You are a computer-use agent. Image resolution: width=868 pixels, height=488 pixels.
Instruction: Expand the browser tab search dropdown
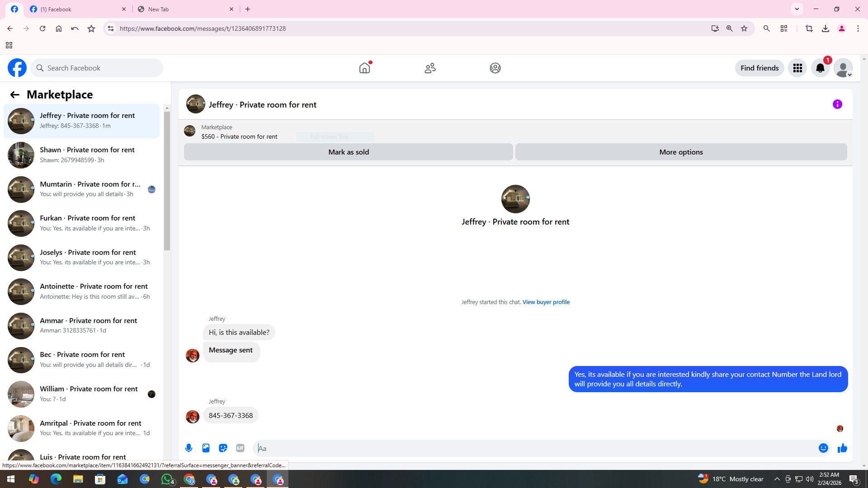coord(797,9)
